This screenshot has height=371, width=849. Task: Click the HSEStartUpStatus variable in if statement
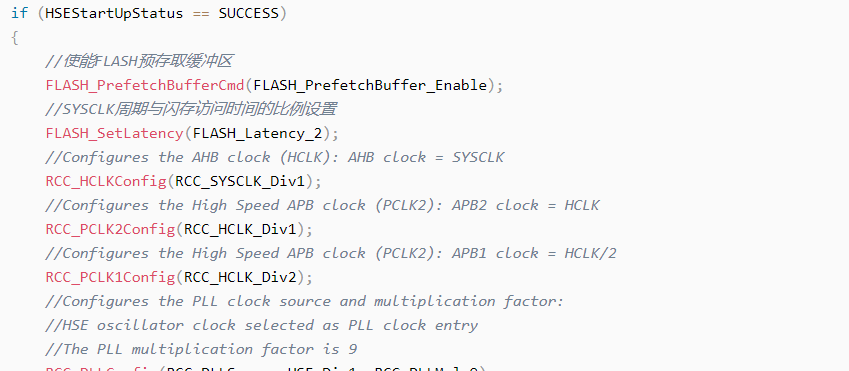pos(114,13)
